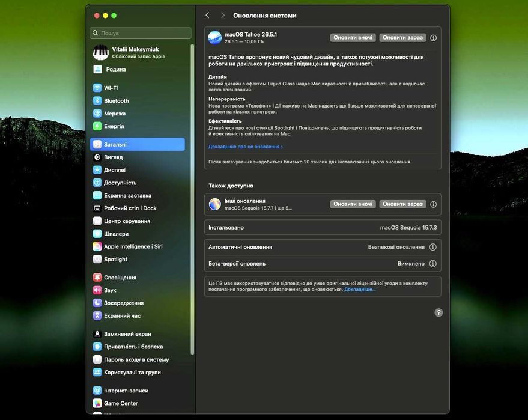Go back with left chevron
The height and width of the screenshot is (420, 528).
click(x=207, y=16)
